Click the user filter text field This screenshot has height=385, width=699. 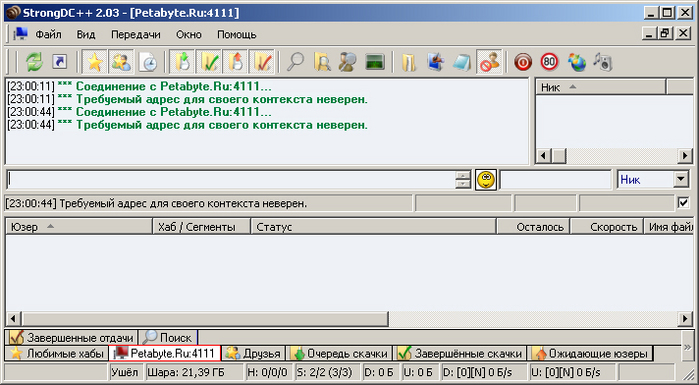coord(555,180)
